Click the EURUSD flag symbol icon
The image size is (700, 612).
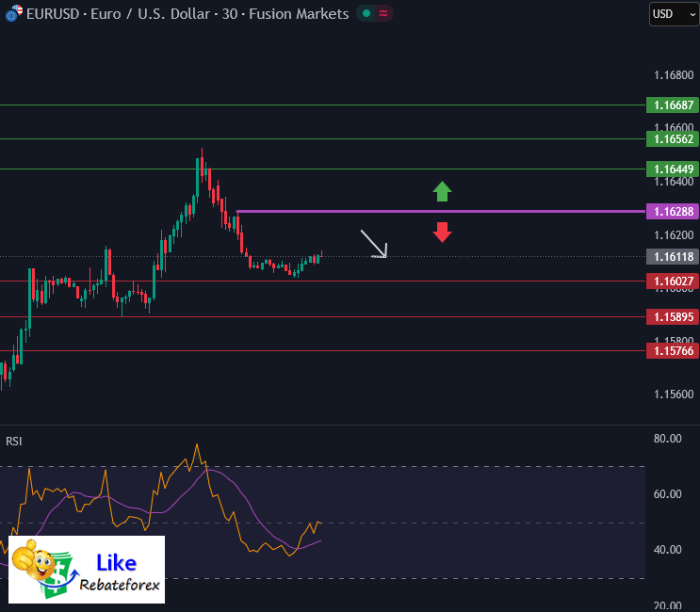14,13
